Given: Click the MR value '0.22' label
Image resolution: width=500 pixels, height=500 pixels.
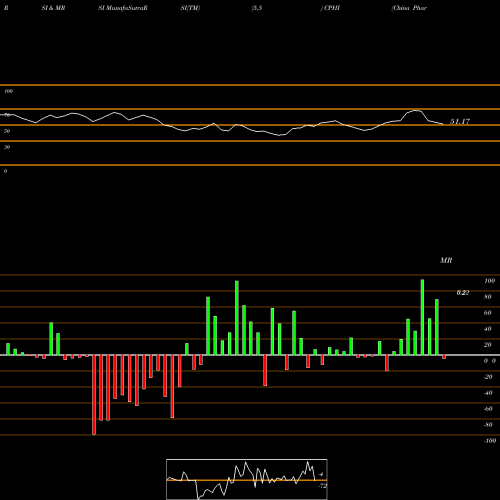Looking at the screenshot, I should tap(463, 293).
